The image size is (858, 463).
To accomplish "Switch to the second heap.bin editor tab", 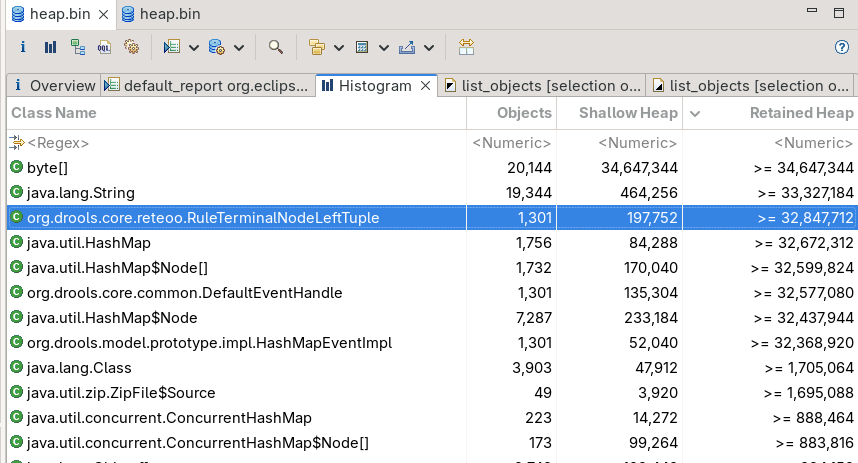I will click(x=161, y=14).
